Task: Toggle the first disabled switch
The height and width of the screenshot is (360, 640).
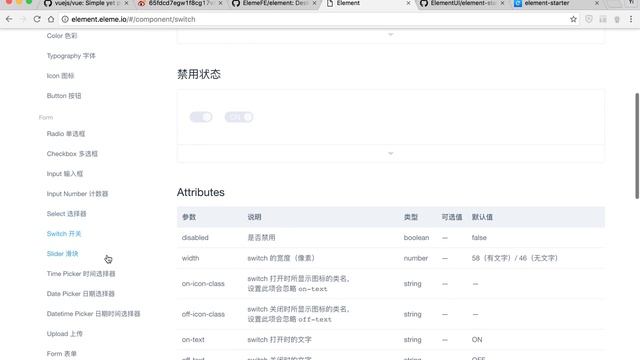Action: click(x=201, y=117)
